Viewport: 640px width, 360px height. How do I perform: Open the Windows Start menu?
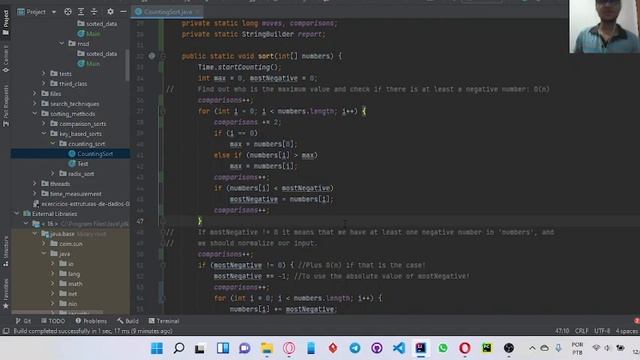pos(157,348)
